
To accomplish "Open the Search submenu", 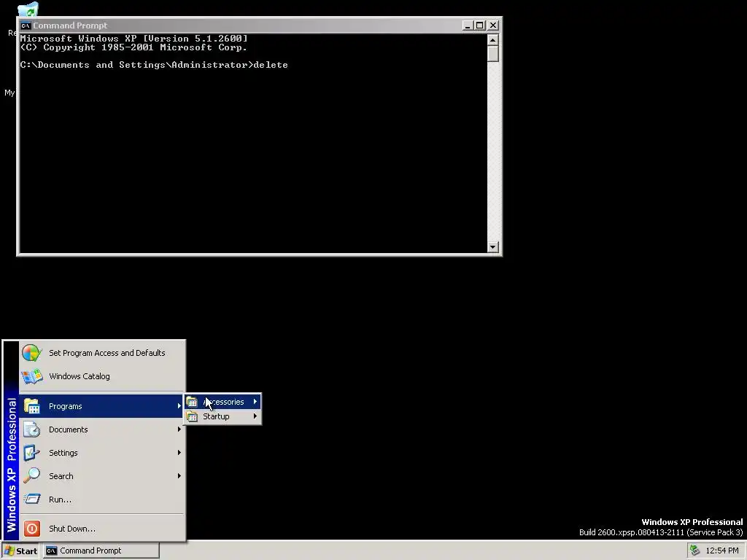I will click(102, 476).
